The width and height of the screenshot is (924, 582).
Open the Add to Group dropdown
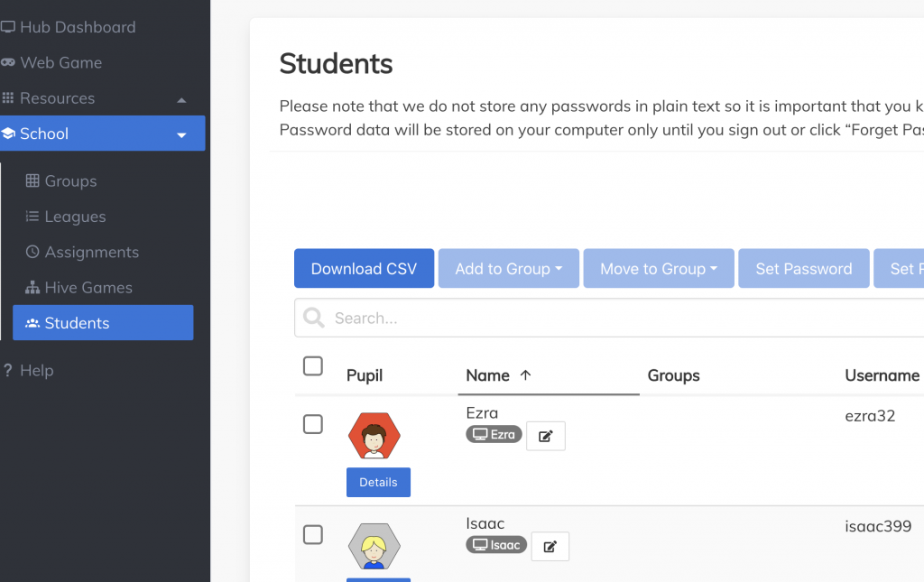[508, 269]
